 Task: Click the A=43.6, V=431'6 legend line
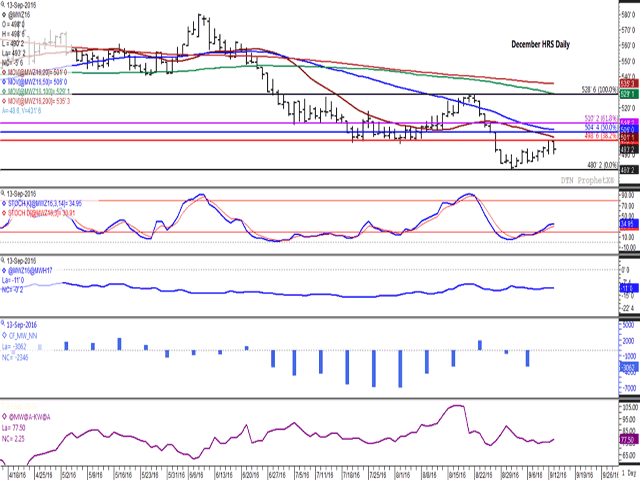click(x=21, y=111)
